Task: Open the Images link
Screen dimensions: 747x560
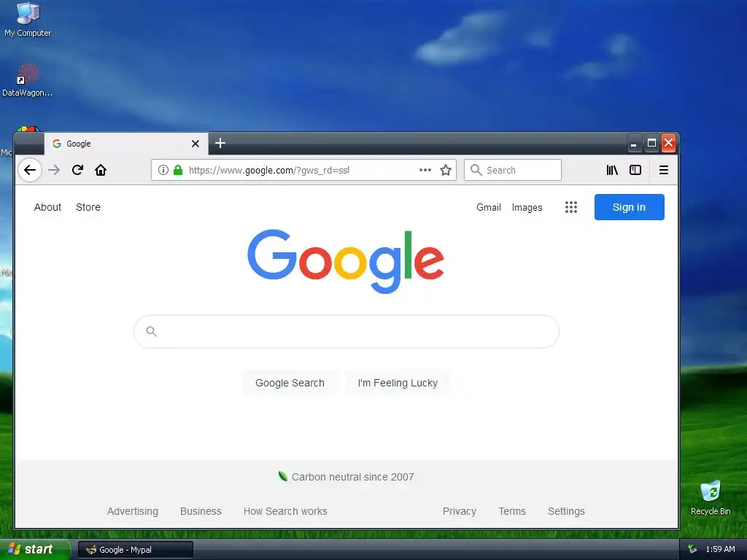Action: click(527, 207)
